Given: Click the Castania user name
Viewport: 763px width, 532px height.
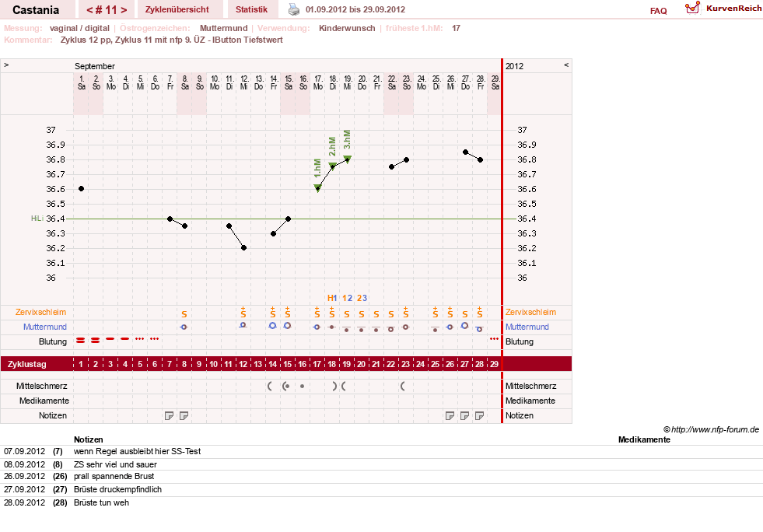Looking at the screenshot, I should [36, 10].
